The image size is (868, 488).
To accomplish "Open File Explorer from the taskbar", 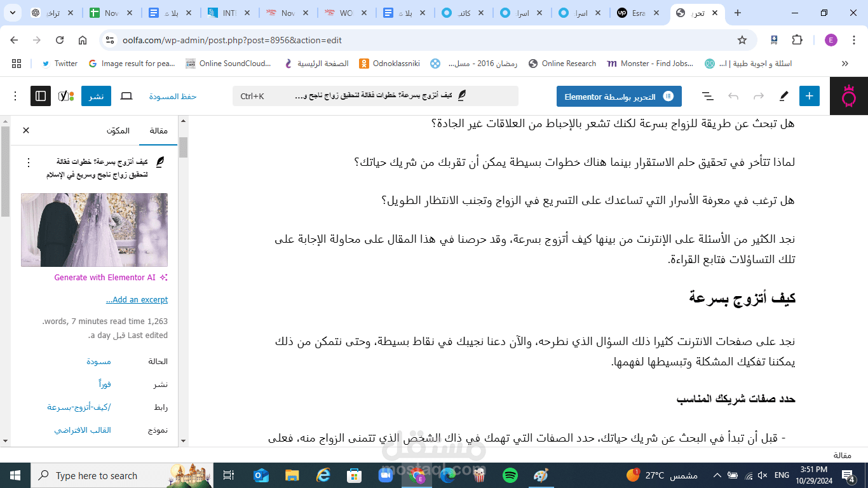I will (x=292, y=475).
